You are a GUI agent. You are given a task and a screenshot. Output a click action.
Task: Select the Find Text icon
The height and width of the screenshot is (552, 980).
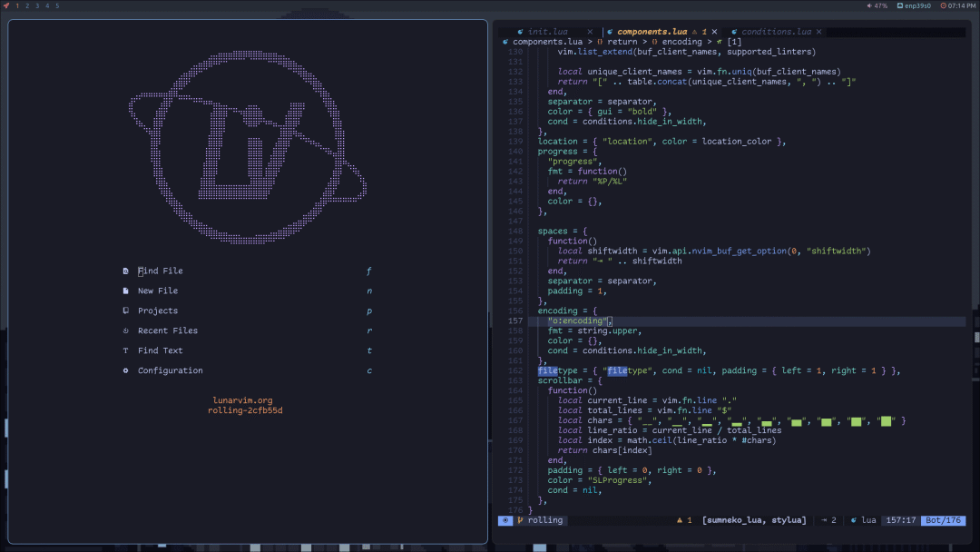tap(125, 350)
